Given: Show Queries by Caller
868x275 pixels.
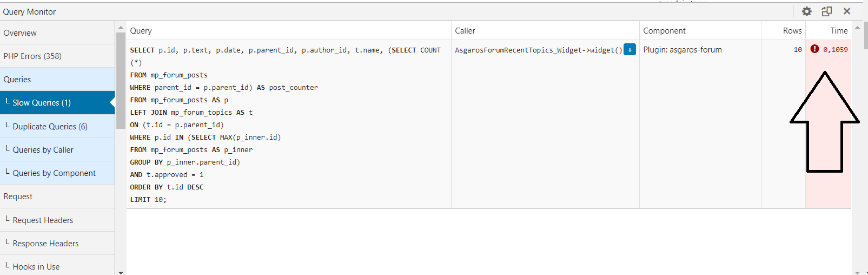Looking at the screenshot, I should pos(43,150).
